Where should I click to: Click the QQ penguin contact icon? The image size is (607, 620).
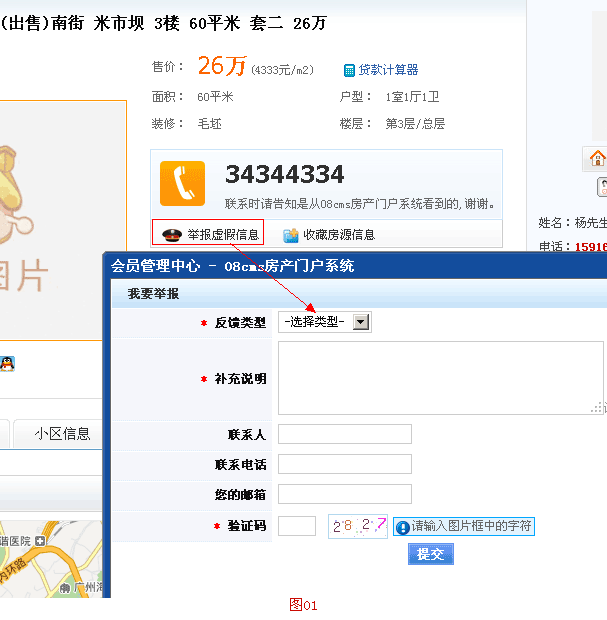coord(7,364)
